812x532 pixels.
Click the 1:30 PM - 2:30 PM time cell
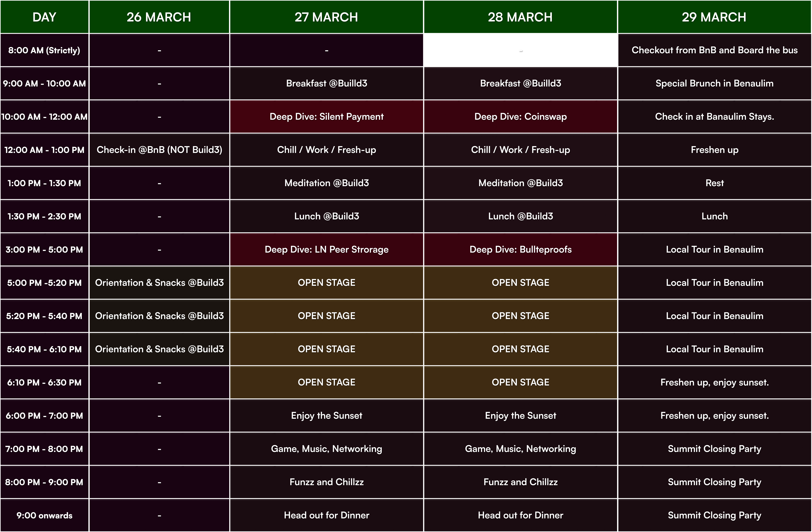[44, 216]
